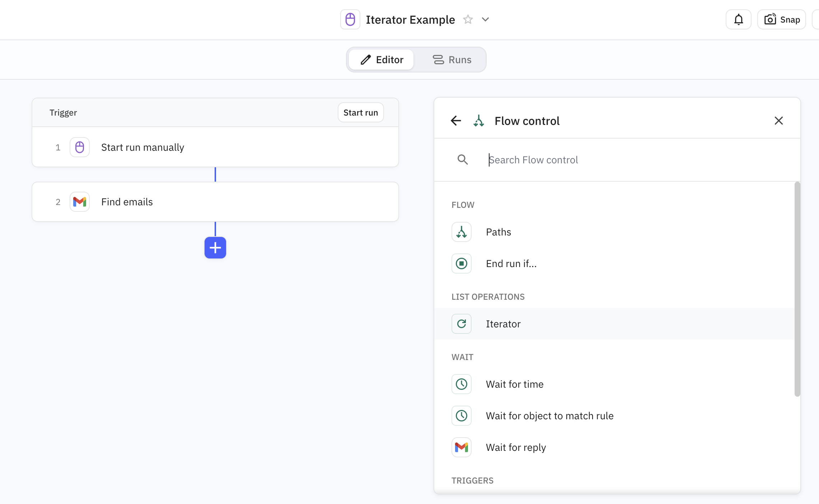This screenshot has width=819, height=504.
Task: Switch to the Runs tab
Action: coord(452,60)
